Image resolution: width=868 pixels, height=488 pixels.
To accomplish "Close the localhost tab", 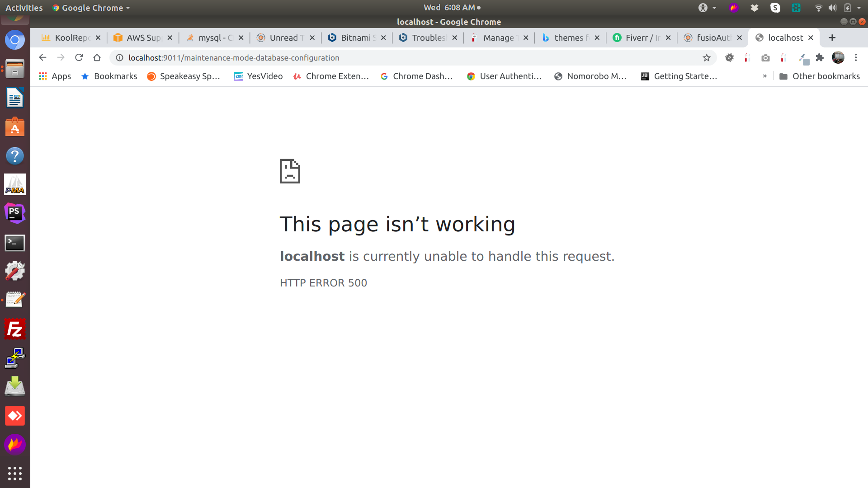I will (811, 38).
